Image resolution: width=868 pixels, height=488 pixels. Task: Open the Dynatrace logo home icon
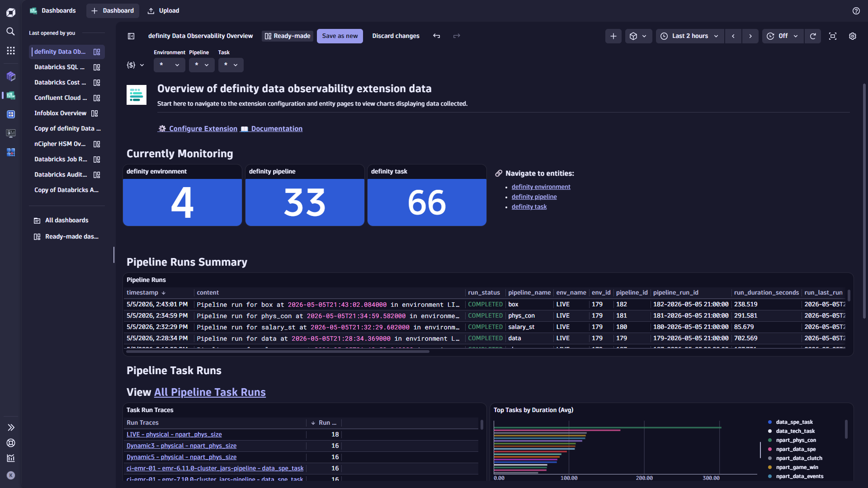[11, 12]
